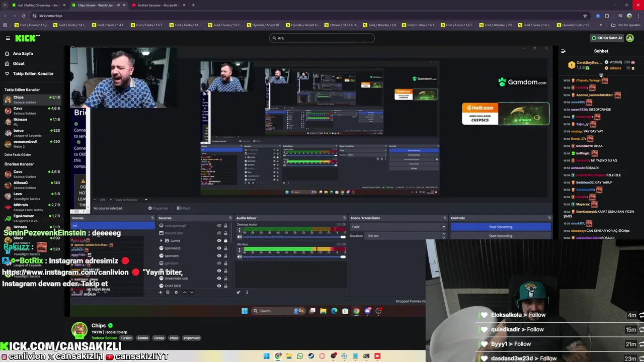Image resolution: width=644 pixels, height=362 pixels.
Task: Pop out the Sources dock
Action: 230,218
